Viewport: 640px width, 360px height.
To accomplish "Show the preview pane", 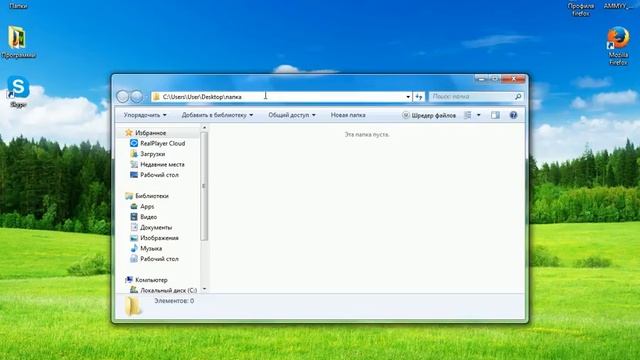I will click(495, 115).
